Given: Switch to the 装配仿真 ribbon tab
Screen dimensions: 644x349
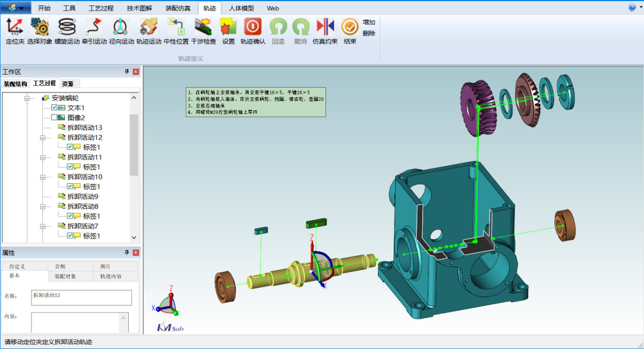Looking at the screenshot, I should [178, 8].
